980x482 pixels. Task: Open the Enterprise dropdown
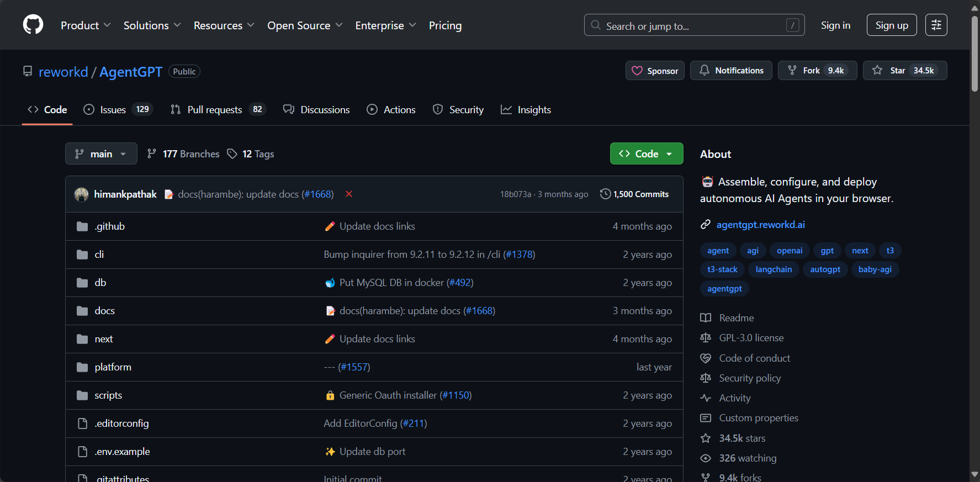[x=385, y=25]
